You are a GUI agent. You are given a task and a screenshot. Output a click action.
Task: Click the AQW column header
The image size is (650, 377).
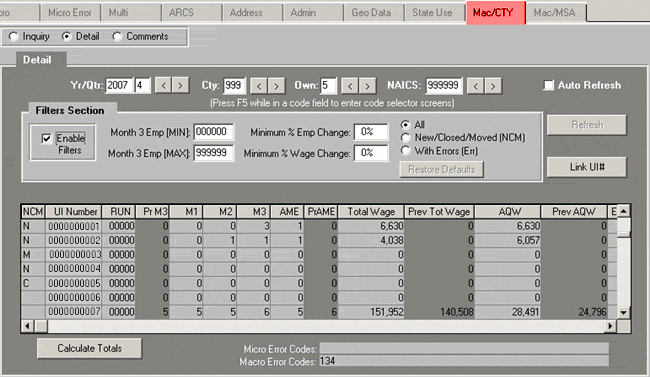click(x=508, y=212)
